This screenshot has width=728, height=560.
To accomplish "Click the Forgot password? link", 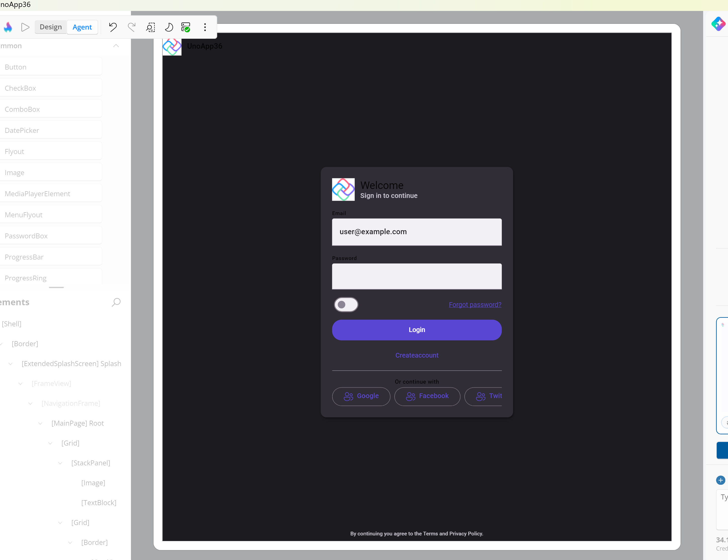I will tap(475, 304).
